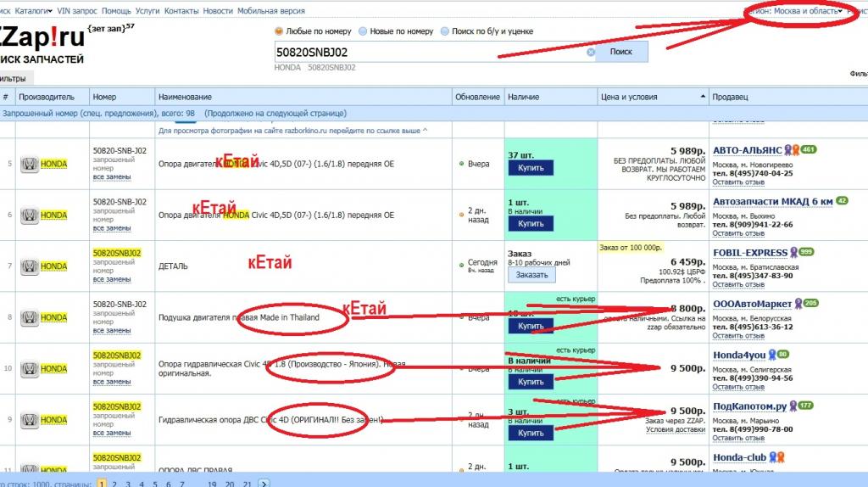Click the Honda logo icon in row 5

pyautogui.click(x=30, y=165)
